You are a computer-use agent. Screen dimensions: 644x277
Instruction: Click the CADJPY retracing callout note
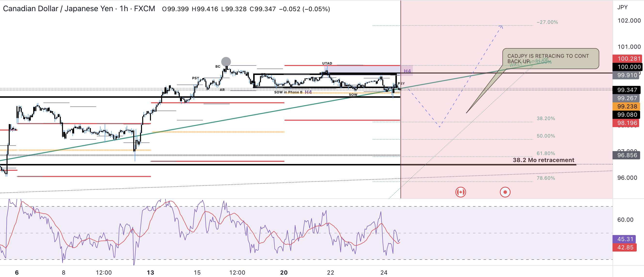point(551,58)
